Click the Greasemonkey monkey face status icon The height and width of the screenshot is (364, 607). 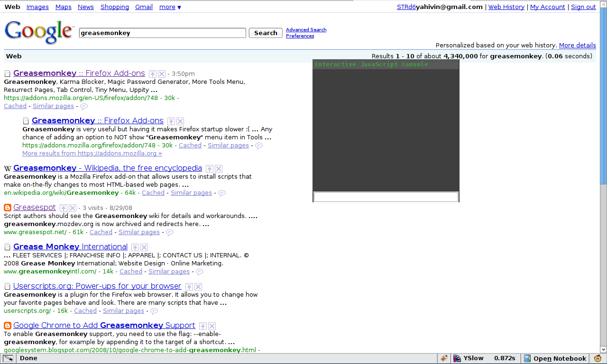point(598,358)
